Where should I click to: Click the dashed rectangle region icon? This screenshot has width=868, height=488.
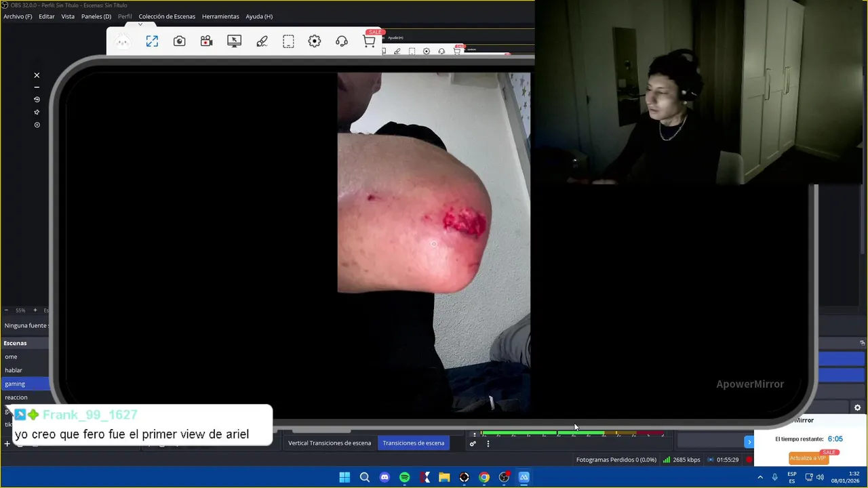click(288, 41)
